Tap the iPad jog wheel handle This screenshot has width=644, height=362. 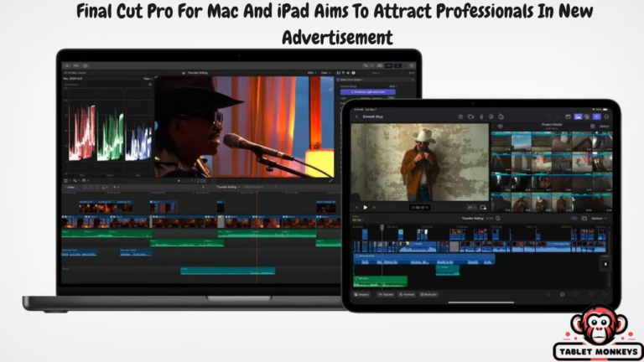point(605,264)
